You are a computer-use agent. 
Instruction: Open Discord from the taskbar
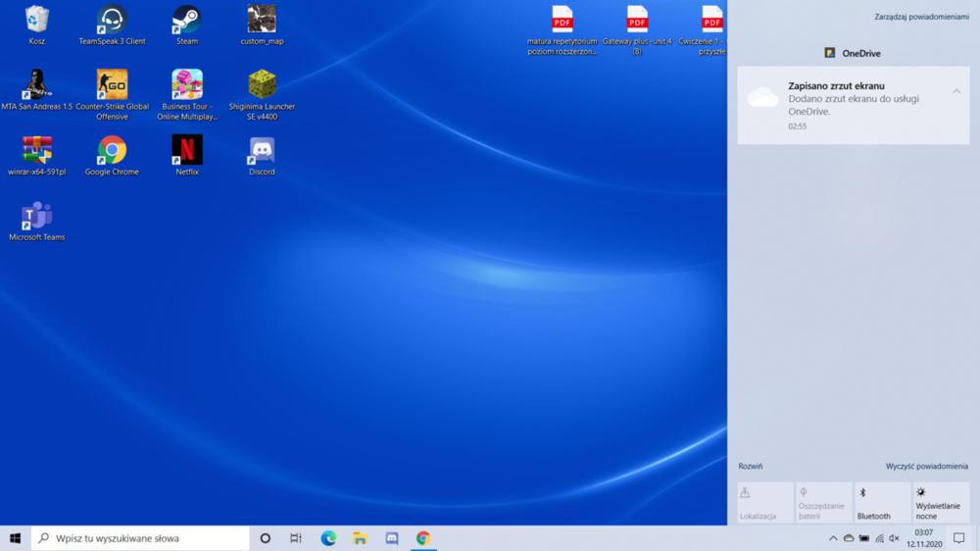click(392, 538)
